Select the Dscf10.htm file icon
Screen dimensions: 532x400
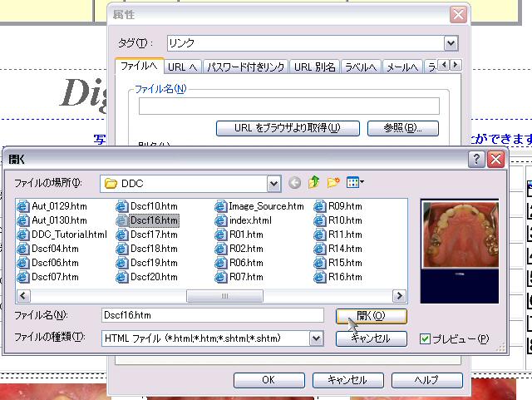pos(122,206)
